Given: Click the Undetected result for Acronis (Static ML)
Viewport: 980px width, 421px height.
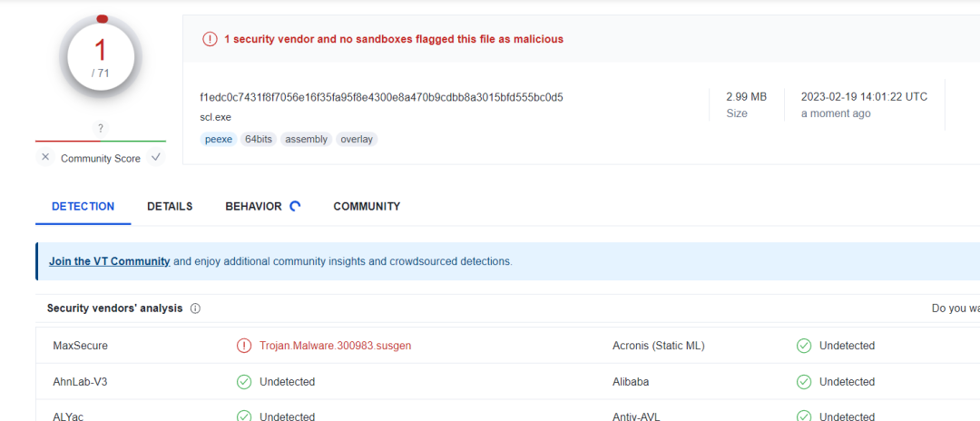Looking at the screenshot, I should pos(848,346).
